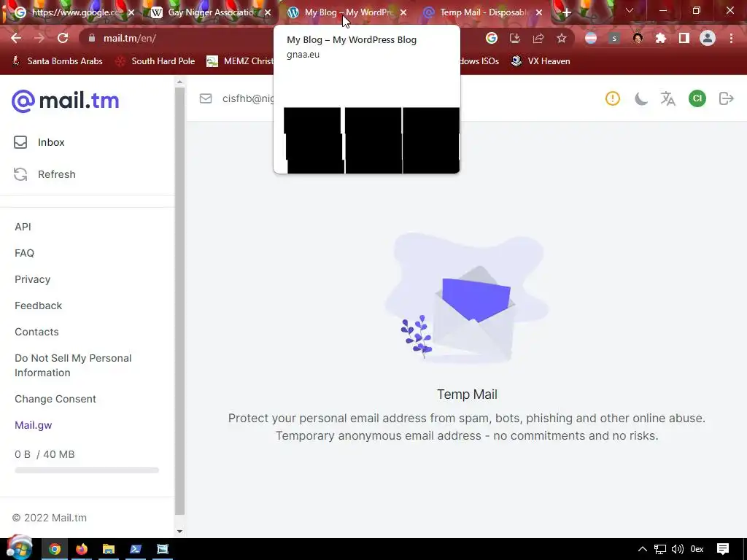
Task: Open the green CI account avatar
Action: pyautogui.click(x=697, y=98)
